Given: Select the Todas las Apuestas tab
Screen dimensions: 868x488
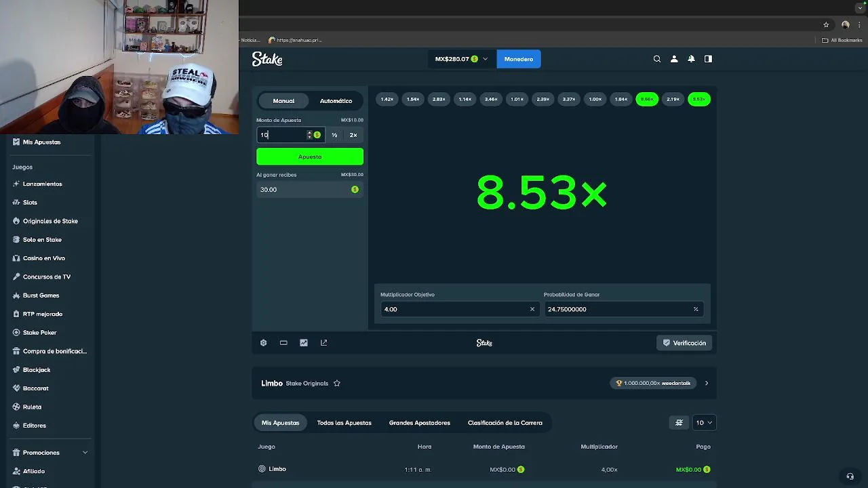Looking at the screenshot, I should point(344,423).
